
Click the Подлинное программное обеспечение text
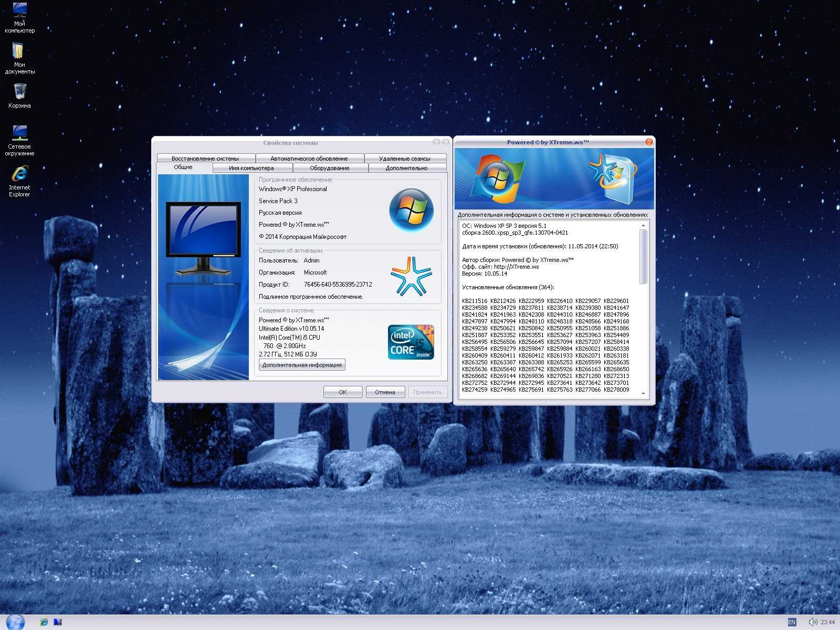click(311, 297)
